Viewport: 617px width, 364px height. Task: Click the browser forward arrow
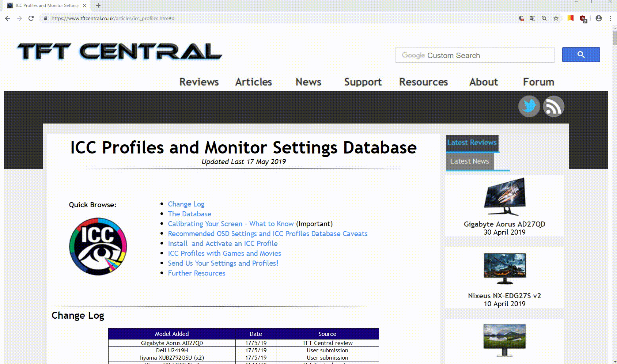coord(19,18)
